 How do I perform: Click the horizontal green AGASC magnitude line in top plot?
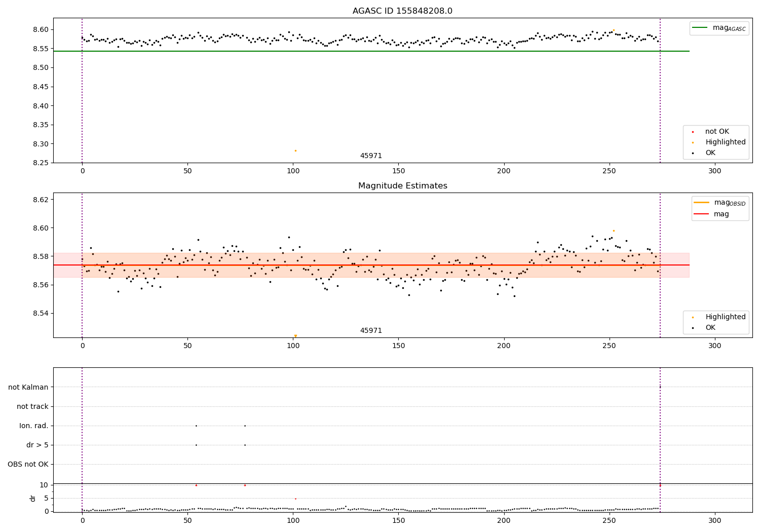[371, 51]
